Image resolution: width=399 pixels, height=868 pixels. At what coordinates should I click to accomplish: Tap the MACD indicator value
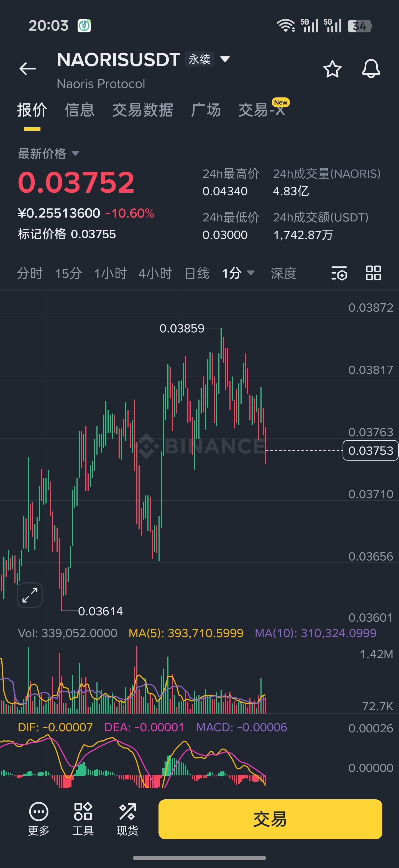pyautogui.click(x=242, y=727)
